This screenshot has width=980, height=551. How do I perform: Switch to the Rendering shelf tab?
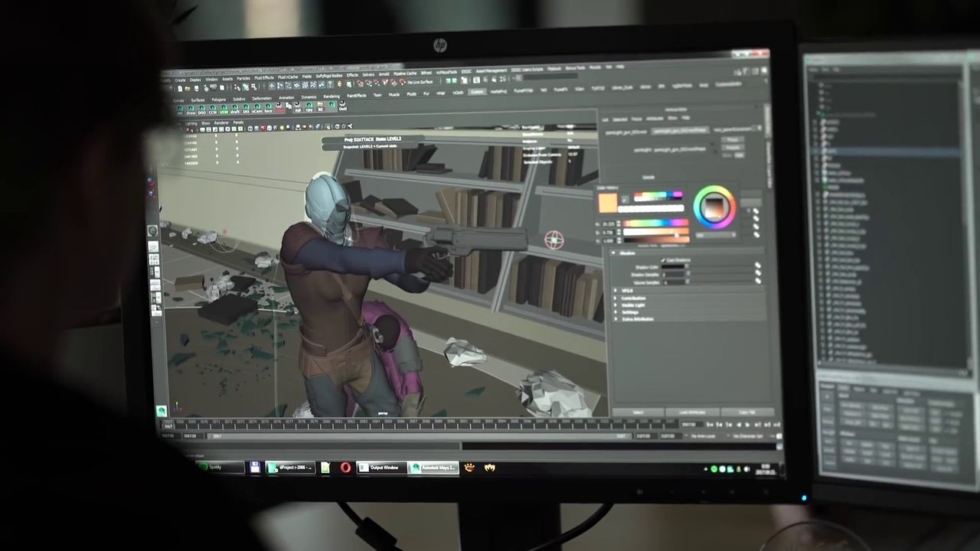coord(332,97)
